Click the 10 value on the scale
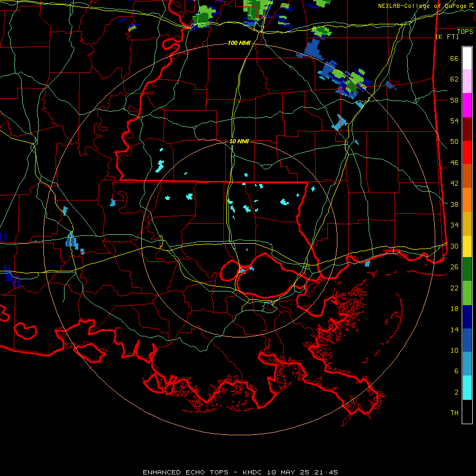Viewport: 476px width, 476px height. coord(454,350)
